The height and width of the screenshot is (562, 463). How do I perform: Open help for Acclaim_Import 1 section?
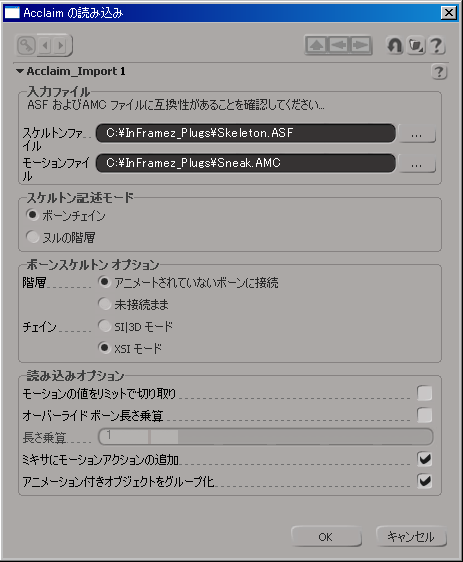pos(439,72)
